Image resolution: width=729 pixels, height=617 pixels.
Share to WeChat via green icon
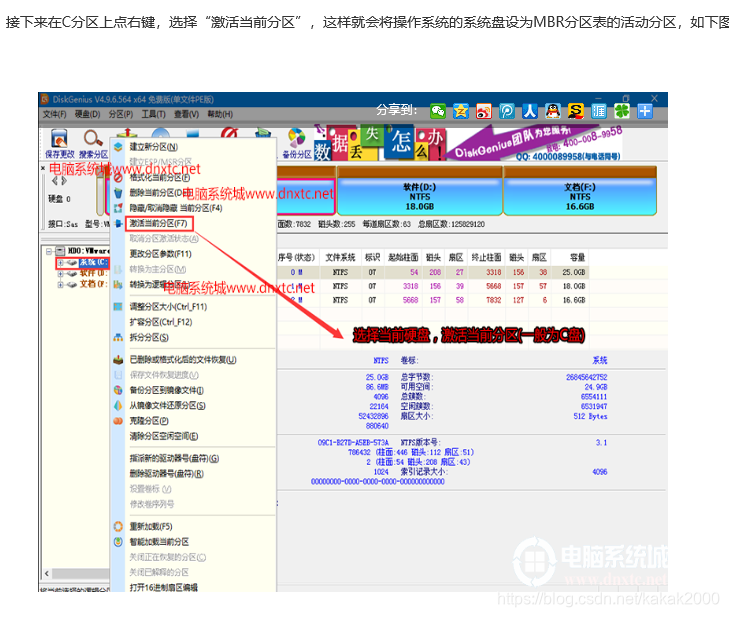(437, 111)
